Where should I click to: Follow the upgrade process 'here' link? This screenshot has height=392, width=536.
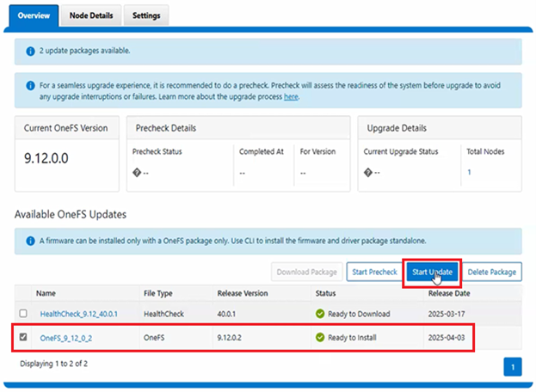coord(291,97)
